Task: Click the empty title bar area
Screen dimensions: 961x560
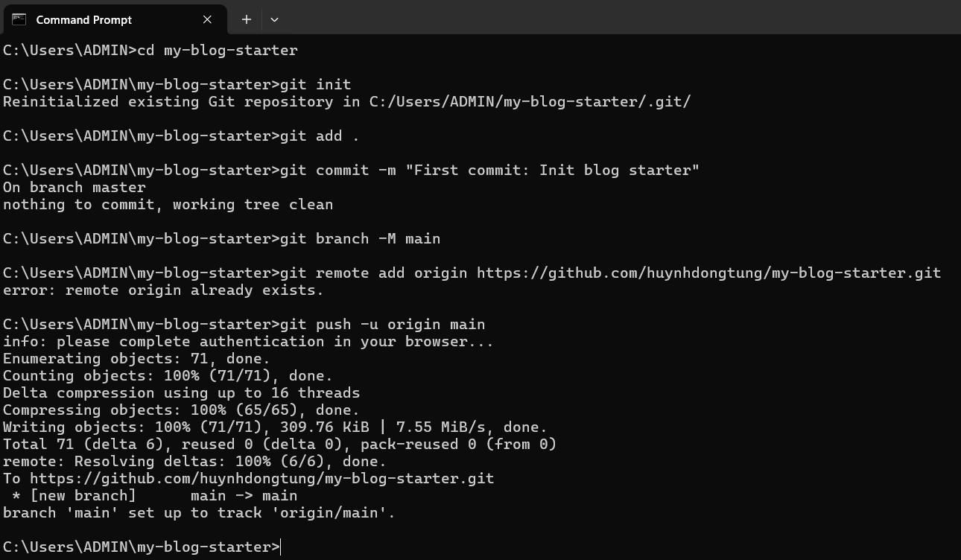Action: 596,15
